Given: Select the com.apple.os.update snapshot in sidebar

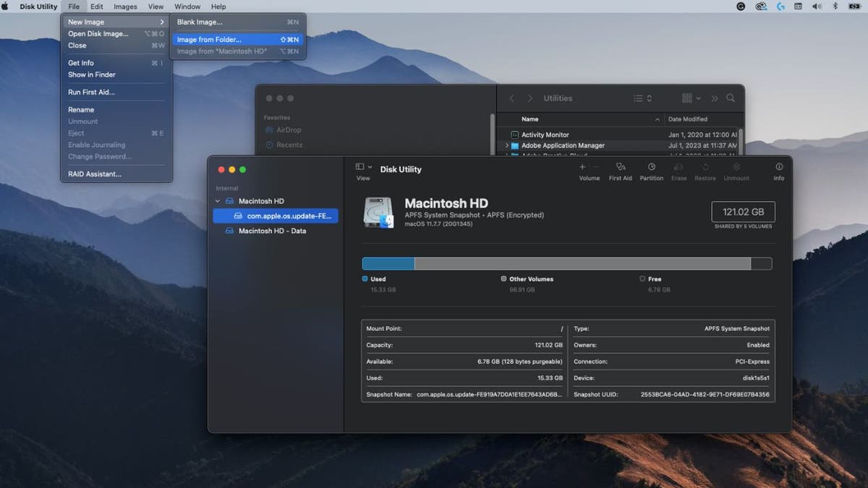Looking at the screenshot, I should click(x=275, y=215).
